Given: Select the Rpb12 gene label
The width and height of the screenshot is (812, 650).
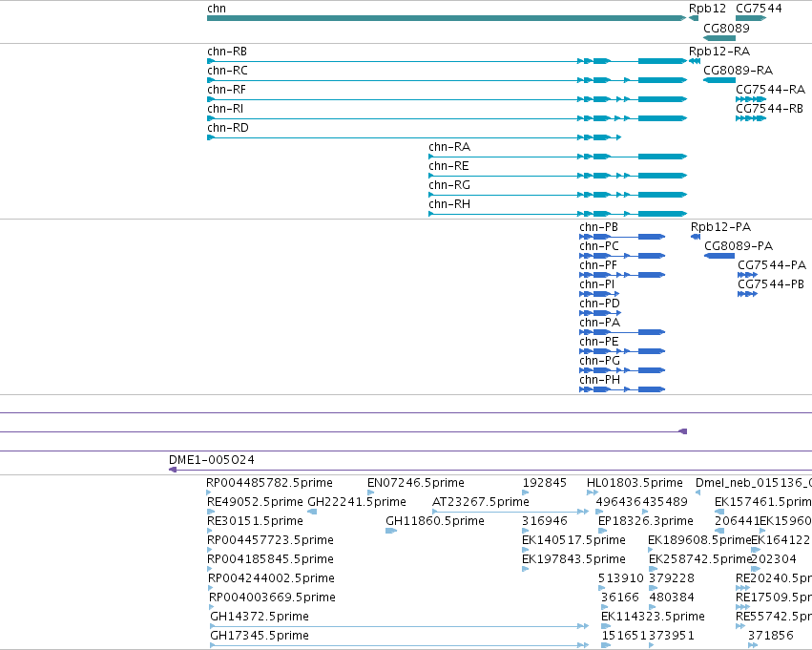Looking at the screenshot, I should [707, 9].
